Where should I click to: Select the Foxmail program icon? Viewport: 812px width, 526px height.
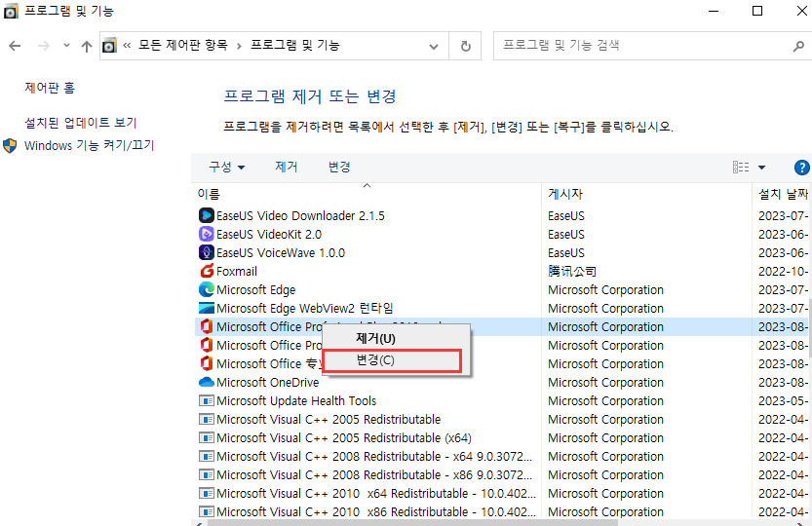point(206,272)
